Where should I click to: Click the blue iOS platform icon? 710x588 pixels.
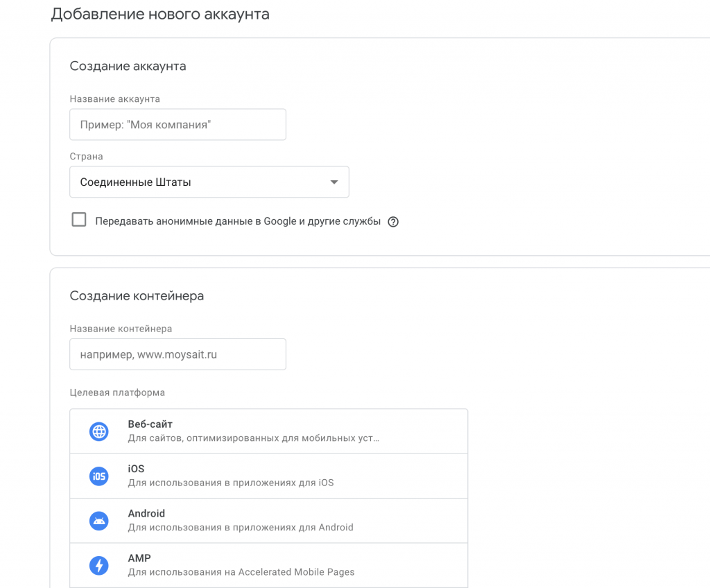pos(99,476)
